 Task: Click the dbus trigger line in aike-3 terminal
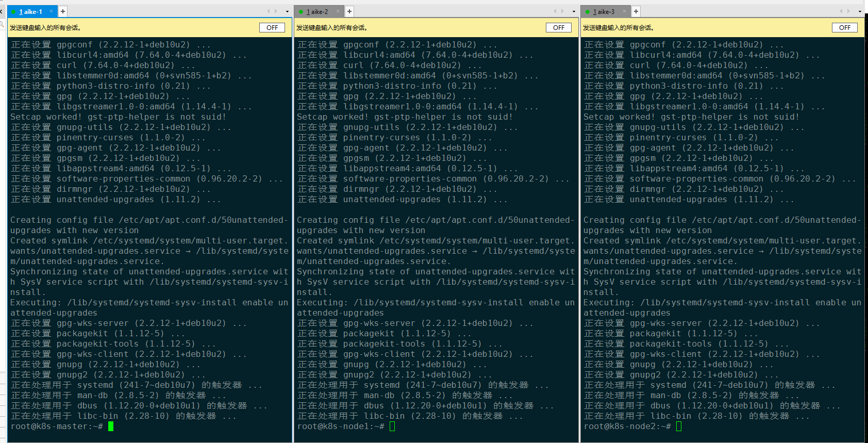coord(712,406)
